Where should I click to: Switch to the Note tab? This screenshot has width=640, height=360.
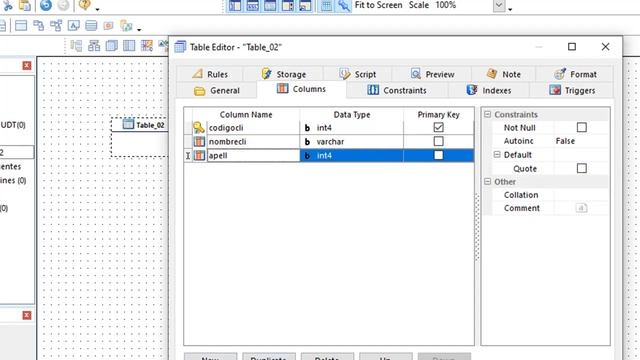pos(504,74)
